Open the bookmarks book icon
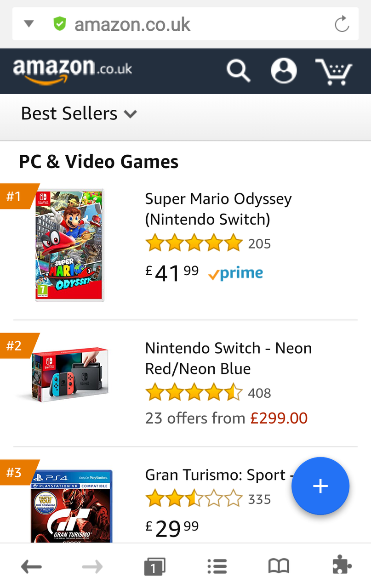Image resolution: width=371 pixels, height=588 pixels. pyautogui.click(x=279, y=567)
